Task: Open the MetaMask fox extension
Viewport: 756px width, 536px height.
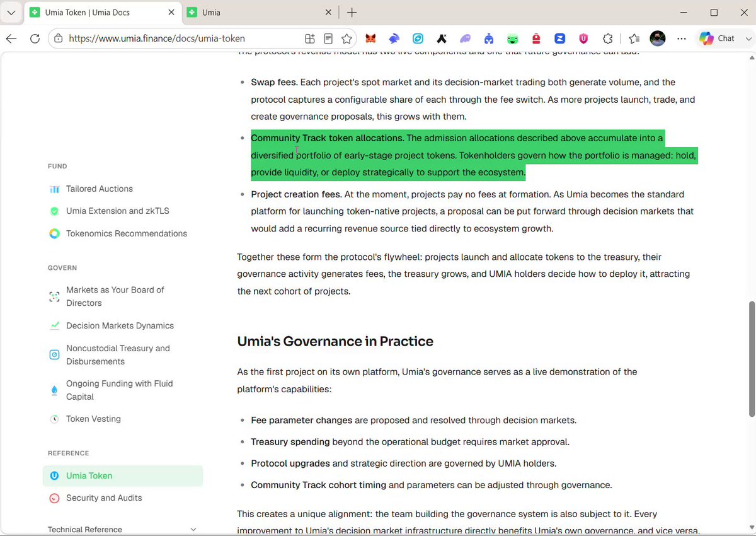Action: 371,38
